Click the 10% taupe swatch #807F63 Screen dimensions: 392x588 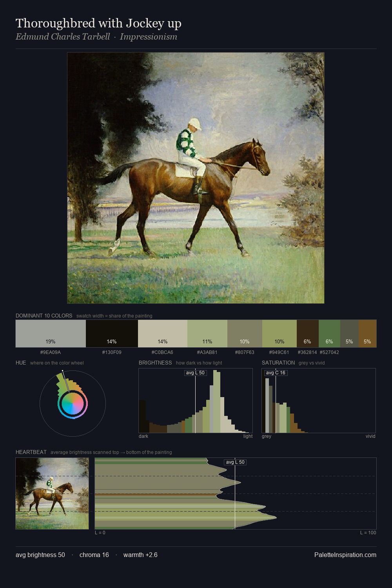(x=245, y=334)
